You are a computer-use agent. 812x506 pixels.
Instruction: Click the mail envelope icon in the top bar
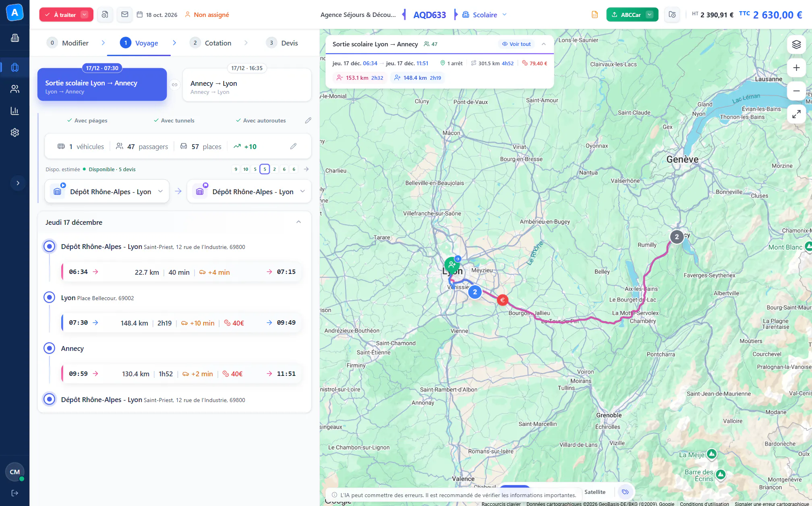pyautogui.click(x=125, y=15)
